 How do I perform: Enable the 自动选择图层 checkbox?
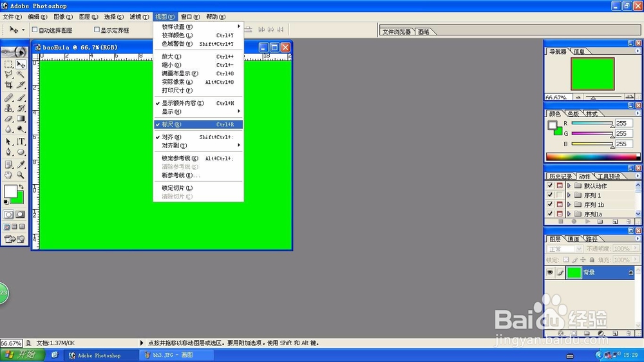(35, 30)
